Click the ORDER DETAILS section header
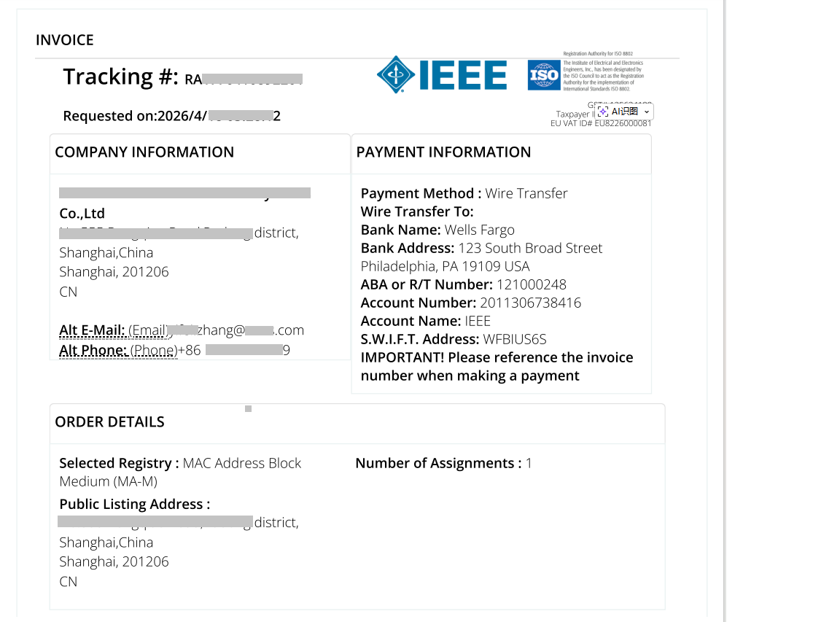The width and height of the screenshot is (840, 622). pyautogui.click(x=110, y=422)
